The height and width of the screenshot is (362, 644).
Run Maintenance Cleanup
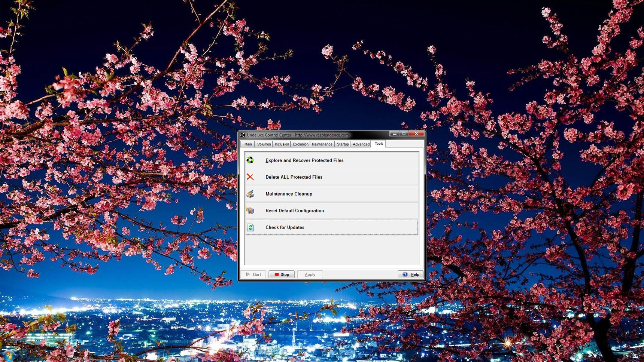(x=332, y=194)
